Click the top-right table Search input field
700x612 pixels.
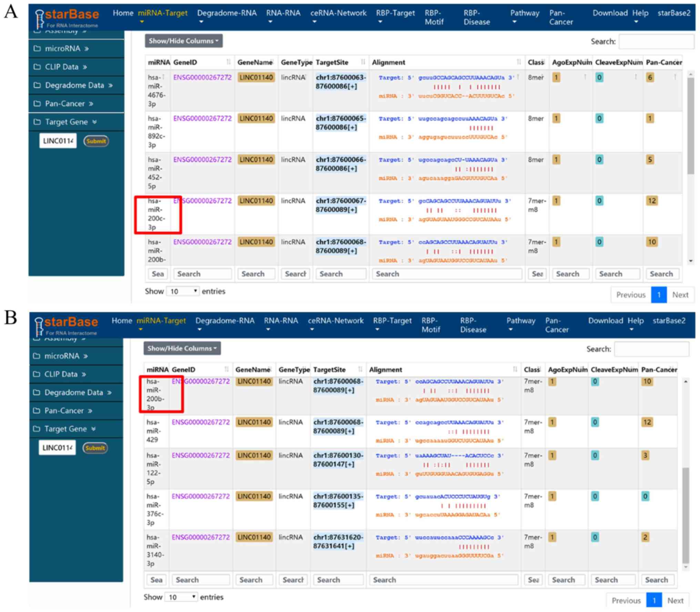coord(656,41)
